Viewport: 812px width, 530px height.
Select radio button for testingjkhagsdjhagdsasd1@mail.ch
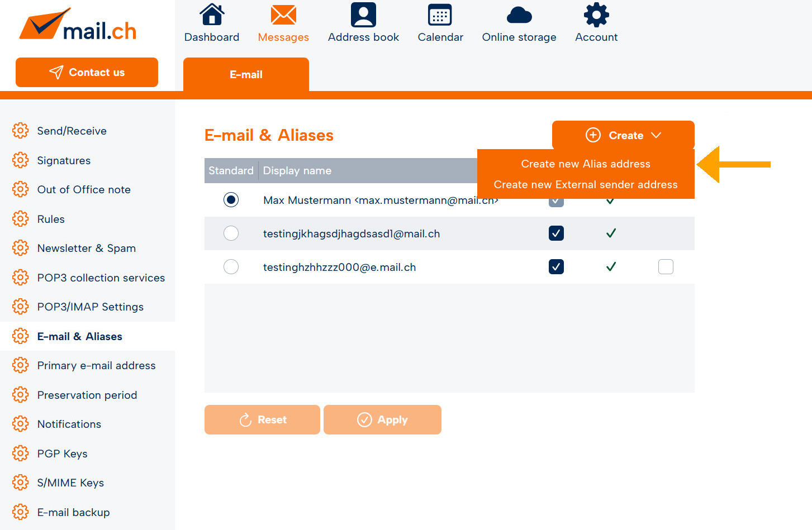[231, 233]
